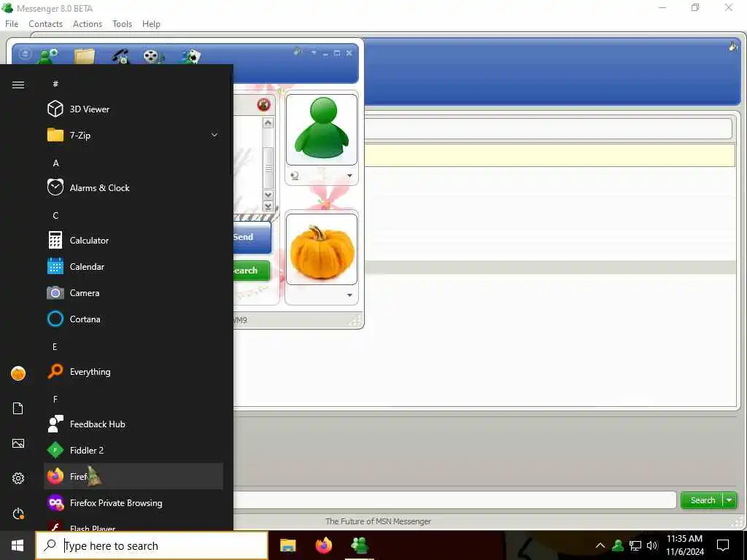This screenshot has width=747, height=560.
Task: Click the Send button in chat window
Action: coord(252,237)
